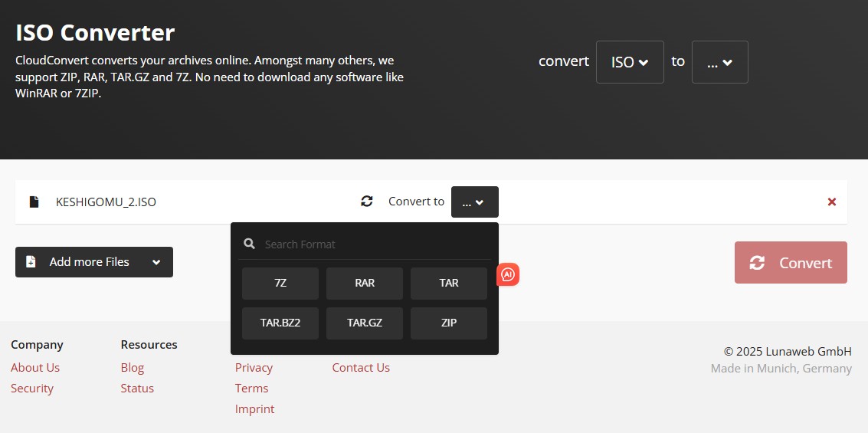Click the floating red AI badge icon
The height and width of the screenshot is (433, 868).
508,274
